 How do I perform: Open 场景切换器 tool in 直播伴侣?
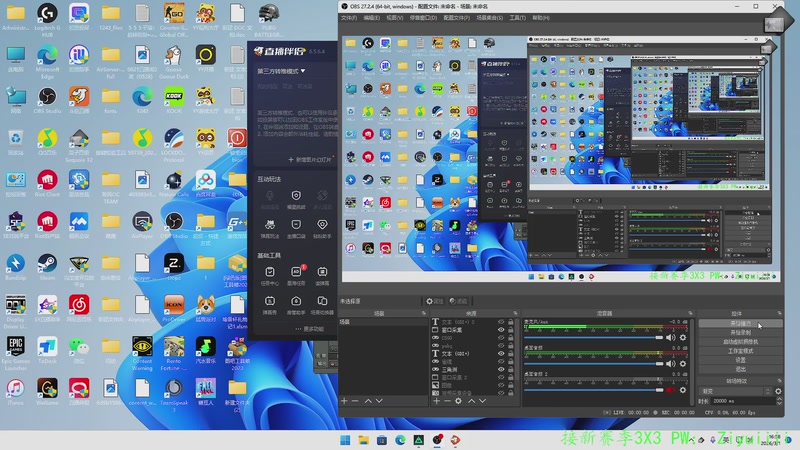pos(322,305)
